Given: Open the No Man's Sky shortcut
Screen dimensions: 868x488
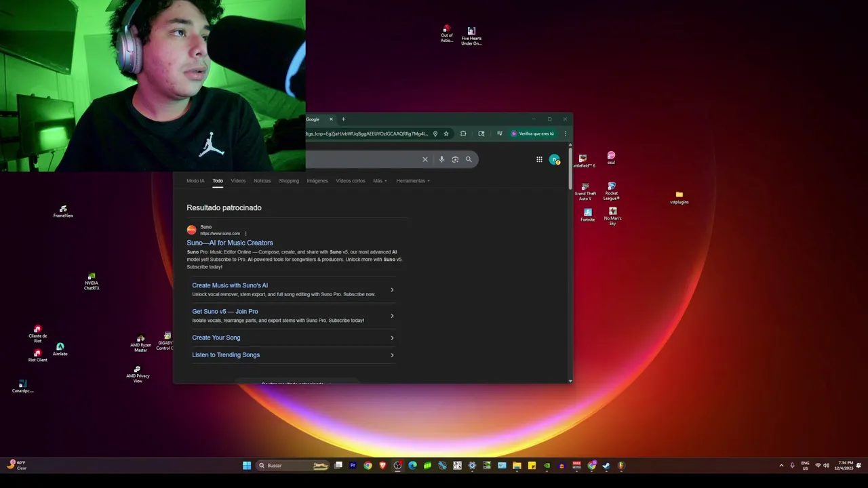Looking at the screenshot, I should coord(612,216).
